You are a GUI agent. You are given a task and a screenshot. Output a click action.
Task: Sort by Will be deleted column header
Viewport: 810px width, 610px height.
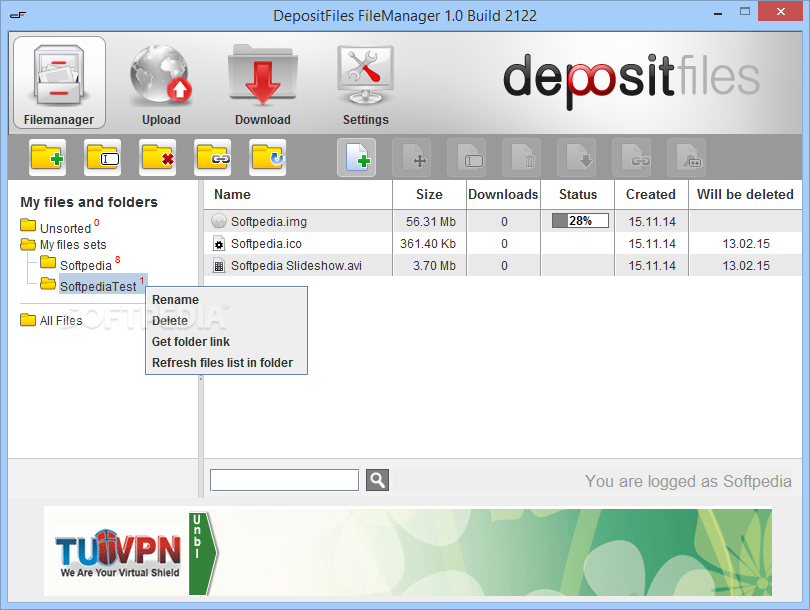(x=745, y=195)
